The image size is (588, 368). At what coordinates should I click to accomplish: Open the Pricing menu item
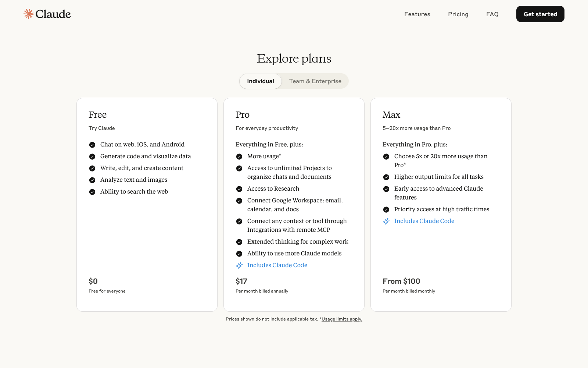(x=458, y=14)
